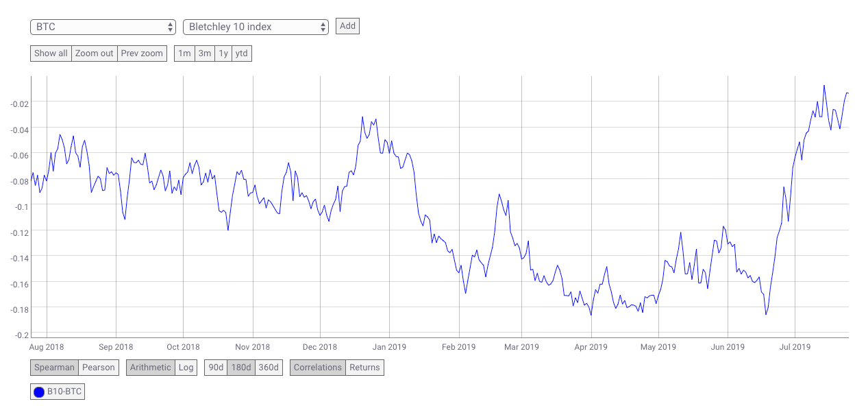Click the -0.2 y-axis label
868x406 pixels.
(21, 335)
